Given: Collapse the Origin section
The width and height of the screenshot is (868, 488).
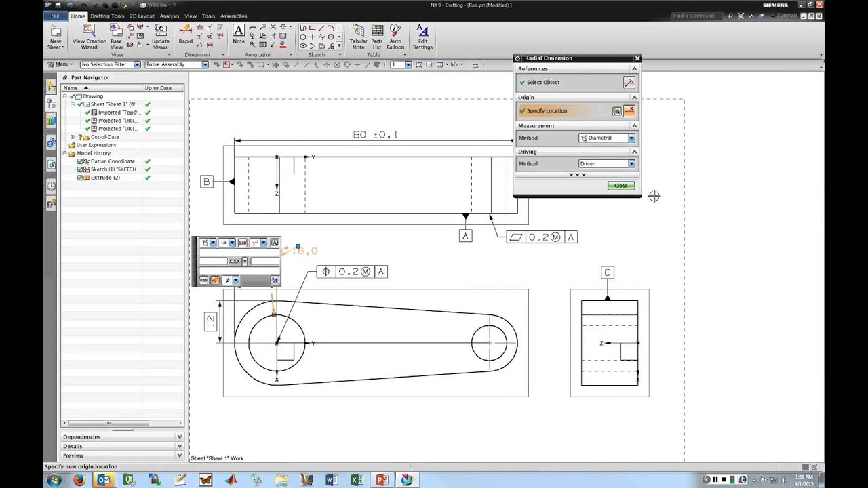Looking at the screenshot, I should (635, 98).
